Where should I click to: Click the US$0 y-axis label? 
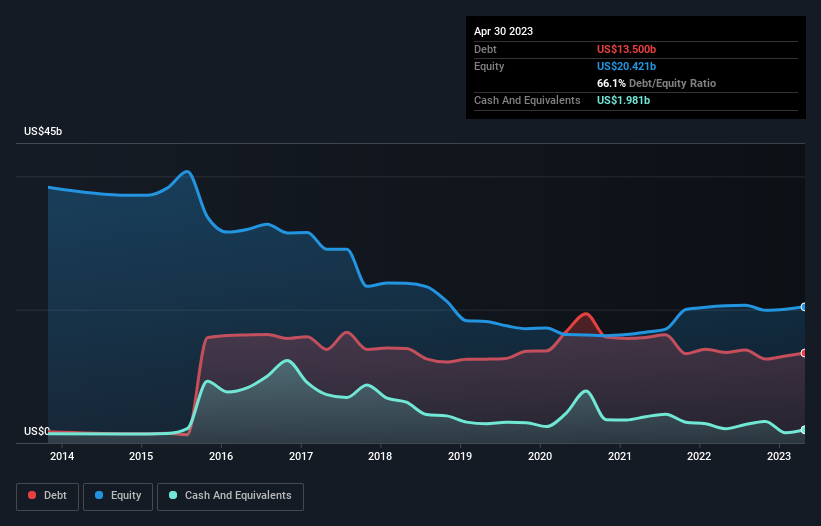[x=37, y=431]
